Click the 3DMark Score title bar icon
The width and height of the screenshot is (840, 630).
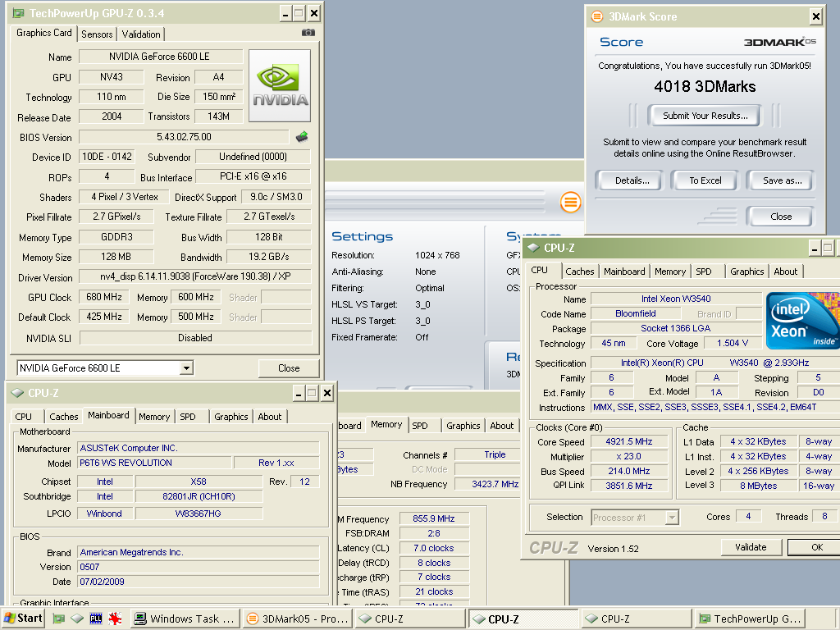pyautogui.click(x=597, y=16)
